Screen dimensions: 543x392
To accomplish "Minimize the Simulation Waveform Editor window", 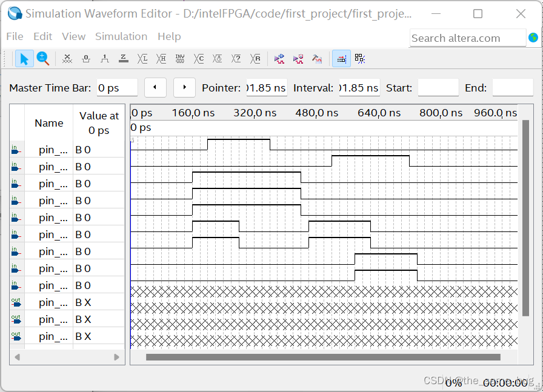I will coord(436,13).
